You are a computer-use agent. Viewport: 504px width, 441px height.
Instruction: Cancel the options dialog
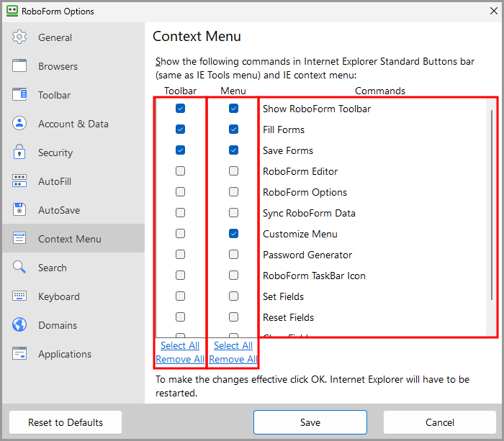click(440, 422)
